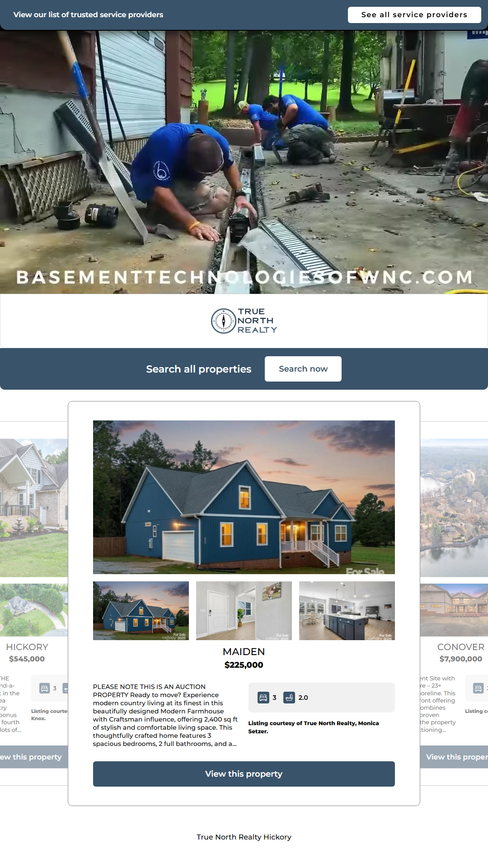
Task: Open the Hickory brick house photo
Action: [34, 508]
